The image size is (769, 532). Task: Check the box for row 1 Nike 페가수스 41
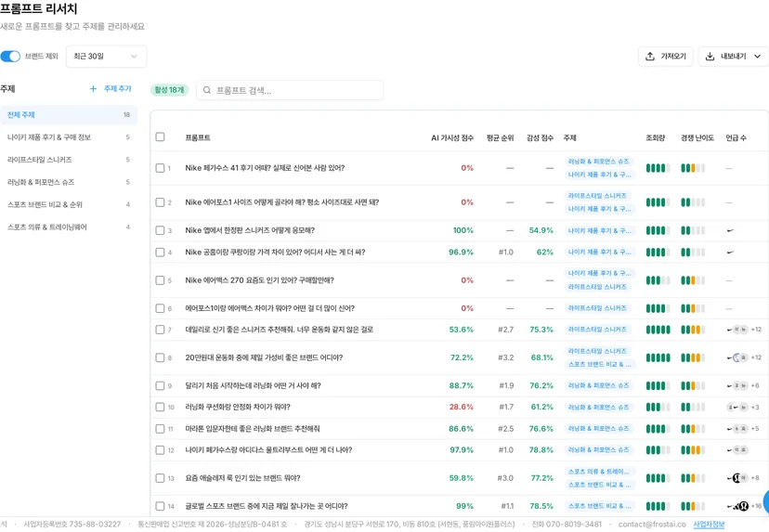click(x=160, y=168)
